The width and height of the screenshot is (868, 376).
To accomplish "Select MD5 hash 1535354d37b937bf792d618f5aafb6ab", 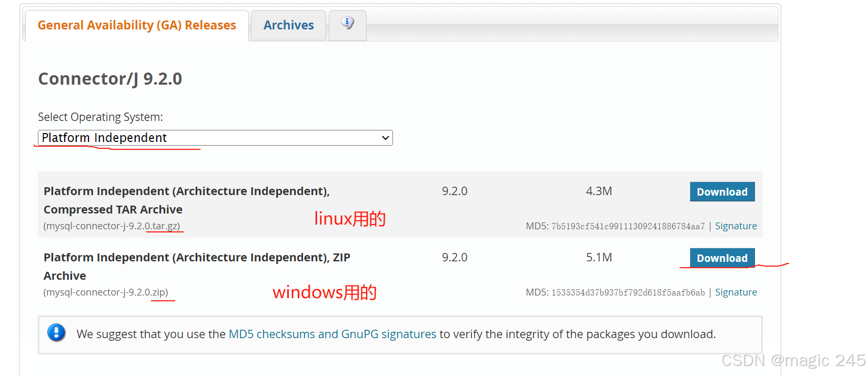I will [628, 293].
